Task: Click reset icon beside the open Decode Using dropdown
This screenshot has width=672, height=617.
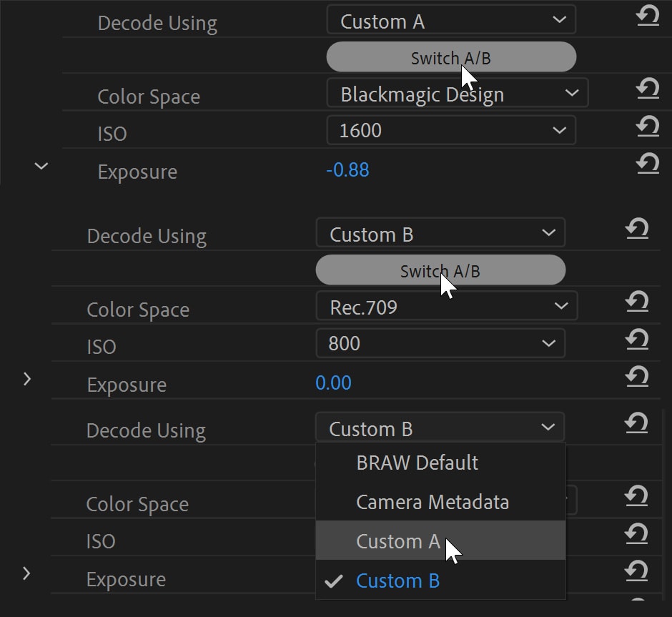Action: [636, 424]
